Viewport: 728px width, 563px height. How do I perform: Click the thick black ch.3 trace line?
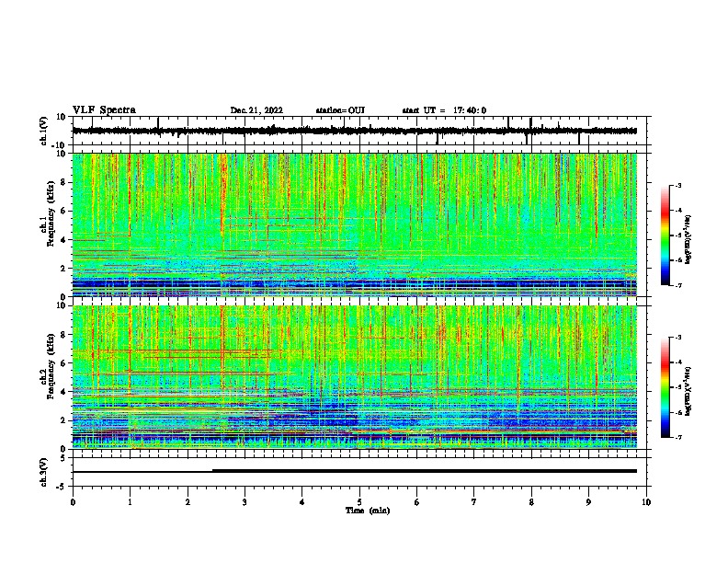pos(425,471)
